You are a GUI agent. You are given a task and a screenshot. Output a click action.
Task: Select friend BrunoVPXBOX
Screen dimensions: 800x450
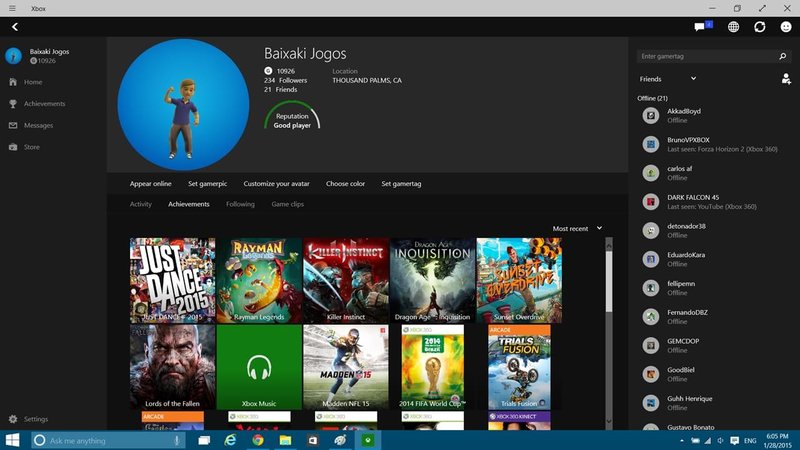(714, 144)
